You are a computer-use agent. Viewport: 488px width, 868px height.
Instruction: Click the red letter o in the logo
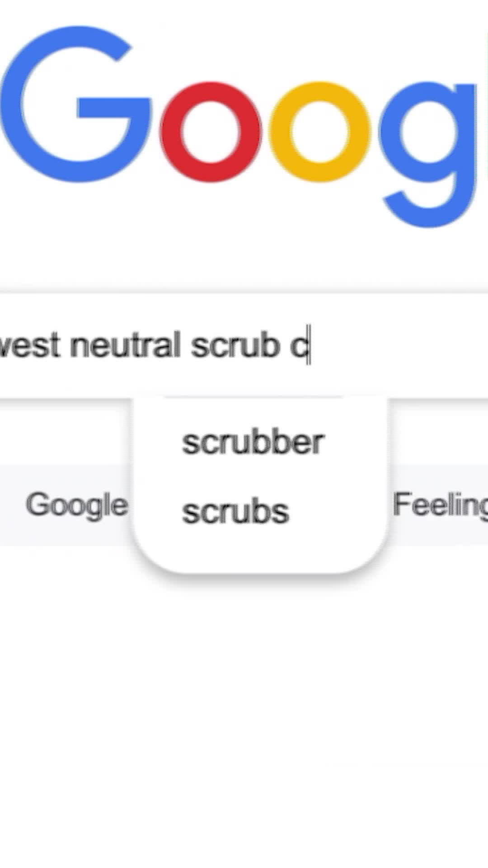211,132
